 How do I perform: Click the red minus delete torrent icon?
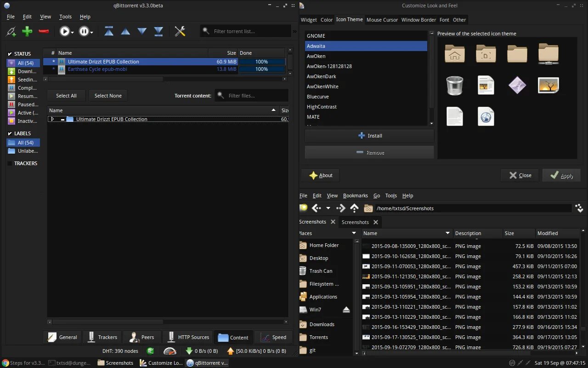coord(44,31)
